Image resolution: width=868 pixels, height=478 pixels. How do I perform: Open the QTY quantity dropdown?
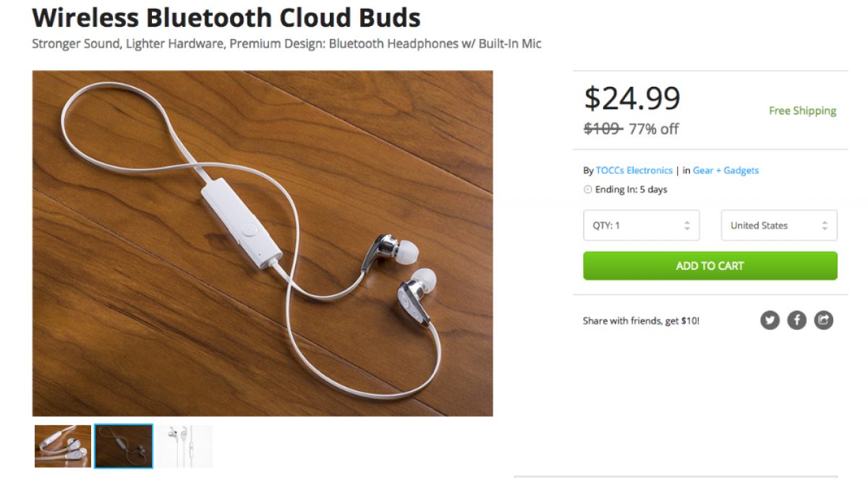click(641, 226)
